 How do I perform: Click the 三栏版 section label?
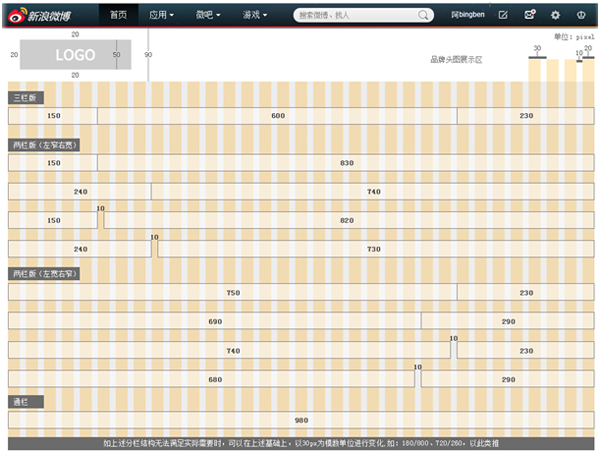click(x=26, y=98)
